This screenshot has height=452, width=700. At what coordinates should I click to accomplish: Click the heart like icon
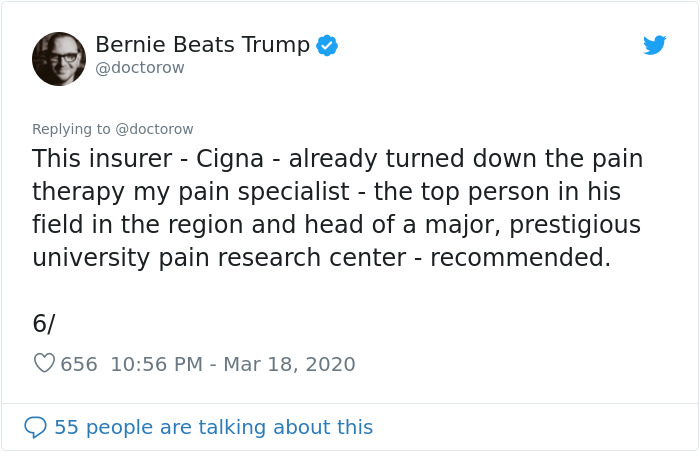tap(44, 363)
